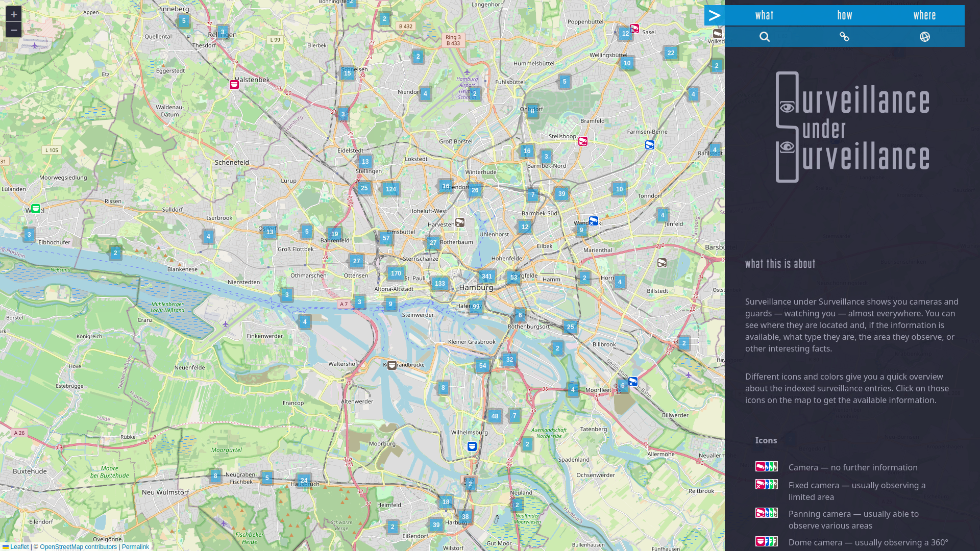Open the 'how' tab

coord(844,15)
